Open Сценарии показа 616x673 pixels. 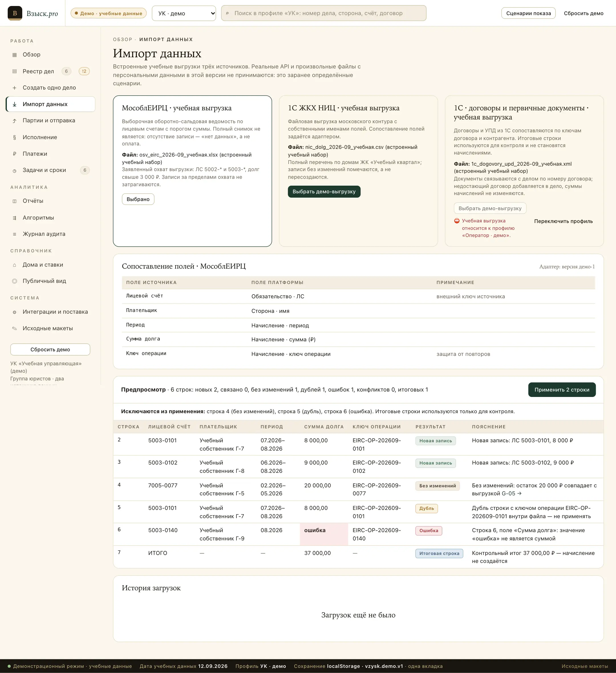(528, 13)
